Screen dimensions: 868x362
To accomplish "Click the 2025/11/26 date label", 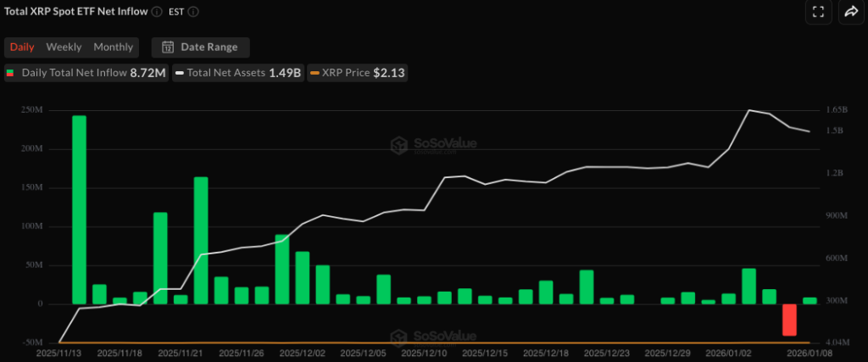I will click(x=241, y=353).
